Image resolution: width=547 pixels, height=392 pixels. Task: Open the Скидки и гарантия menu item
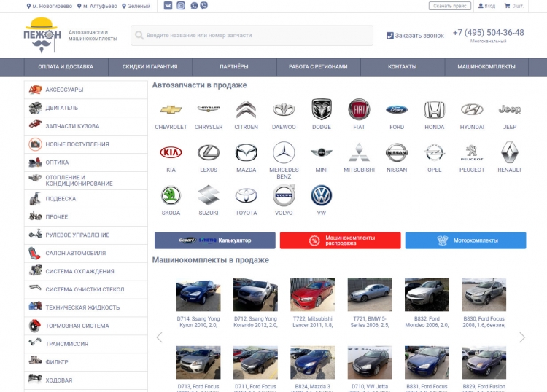tap(150, 67)
